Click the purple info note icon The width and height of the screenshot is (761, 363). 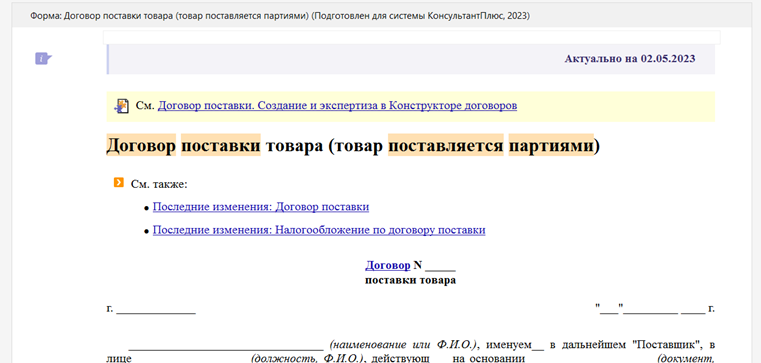[x=43, y=59]
